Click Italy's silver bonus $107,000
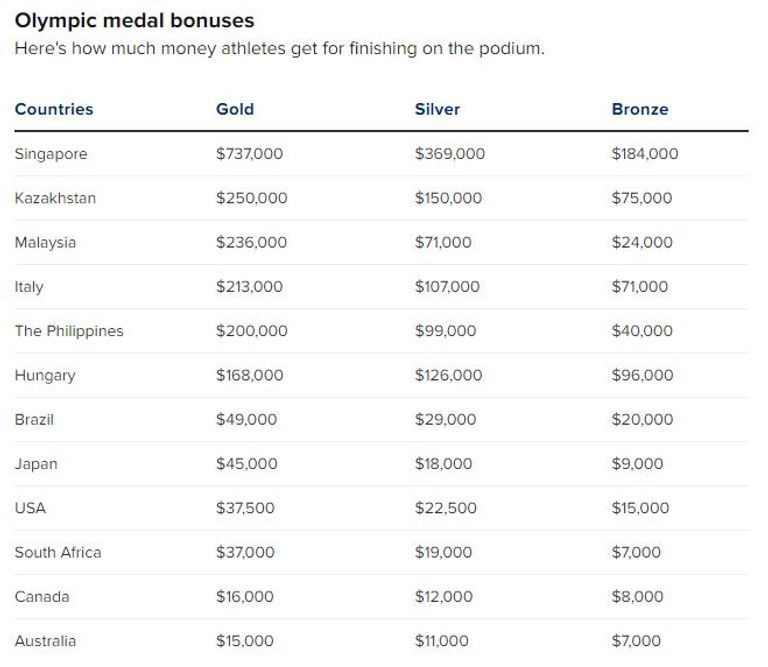768x667 pixels. click(447, 287)
